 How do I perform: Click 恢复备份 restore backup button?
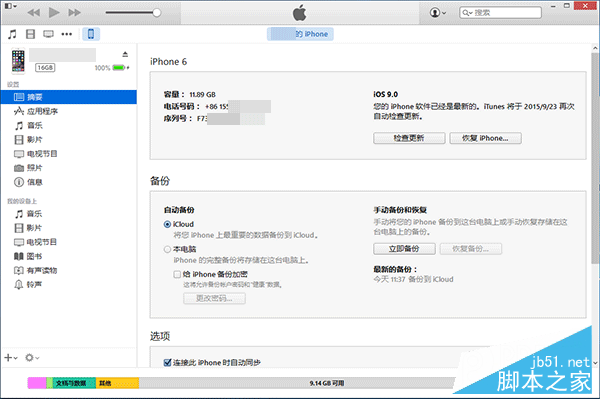tap(471, 249)
